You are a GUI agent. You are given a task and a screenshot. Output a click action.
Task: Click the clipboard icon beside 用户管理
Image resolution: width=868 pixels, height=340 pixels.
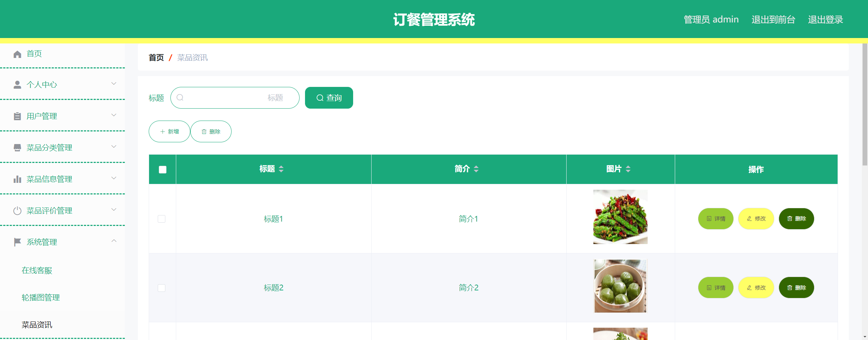17,116
